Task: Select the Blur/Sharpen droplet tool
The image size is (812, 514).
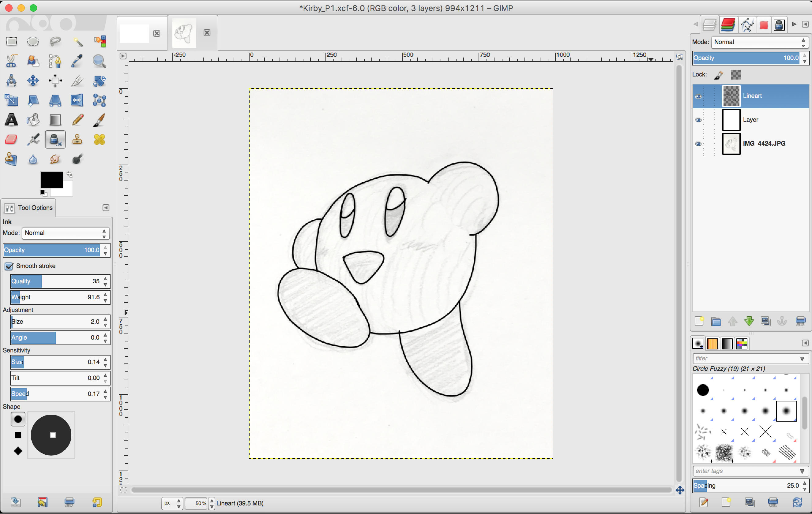Action: [x=33, y=159]
